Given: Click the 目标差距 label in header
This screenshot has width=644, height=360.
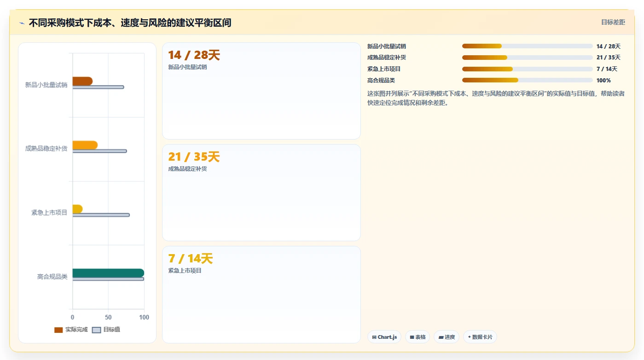Looking at the screenshot, I should pos(613,22).
